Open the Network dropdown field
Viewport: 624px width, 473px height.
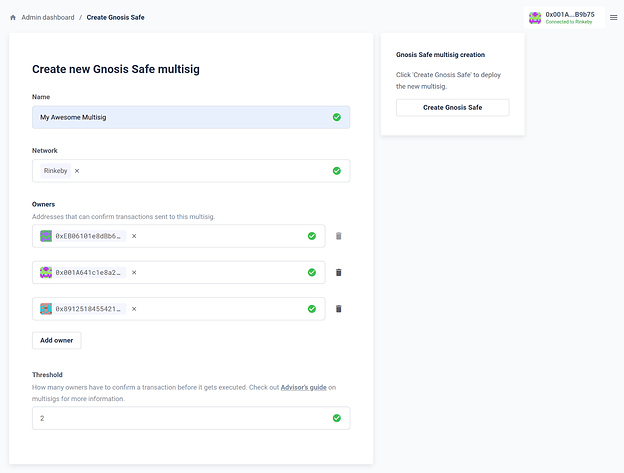point(200,171)
